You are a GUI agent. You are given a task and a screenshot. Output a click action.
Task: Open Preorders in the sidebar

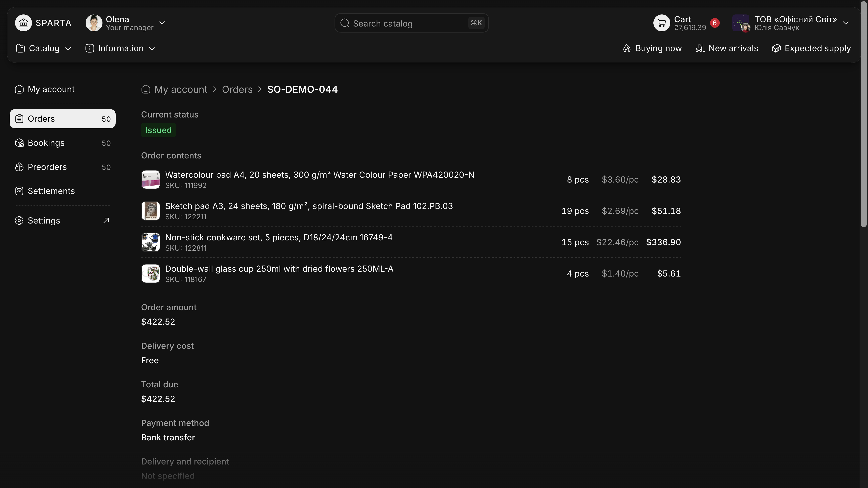coord(63,167)
